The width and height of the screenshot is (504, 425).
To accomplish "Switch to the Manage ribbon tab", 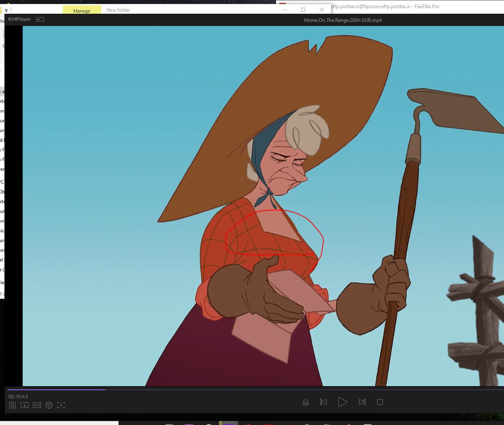I will (x=82, y=11).
